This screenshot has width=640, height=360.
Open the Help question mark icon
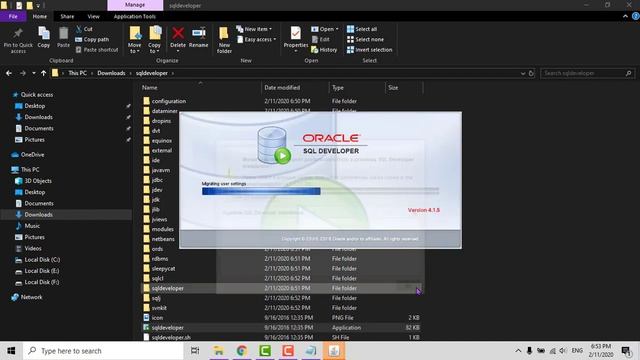(x=636, y=16)
